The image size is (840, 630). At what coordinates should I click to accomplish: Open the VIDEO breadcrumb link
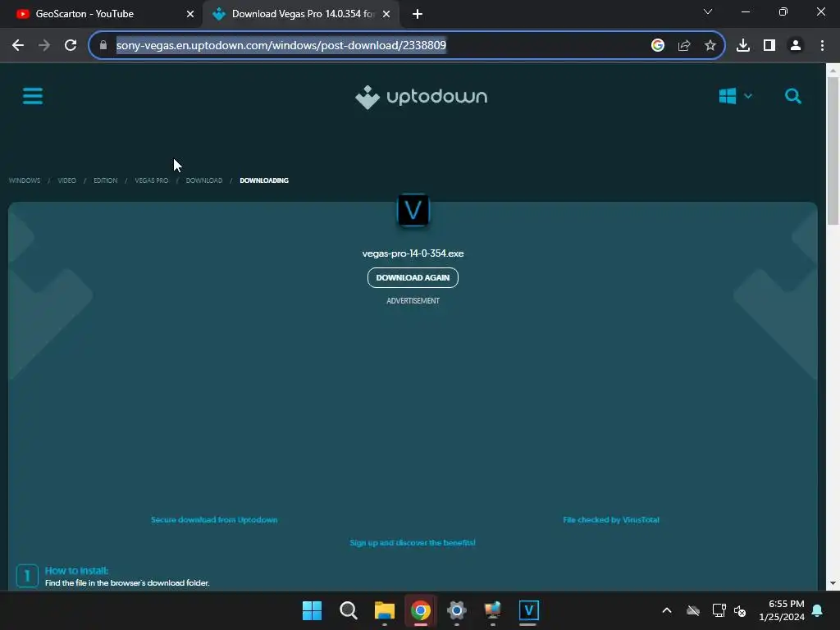67,180
